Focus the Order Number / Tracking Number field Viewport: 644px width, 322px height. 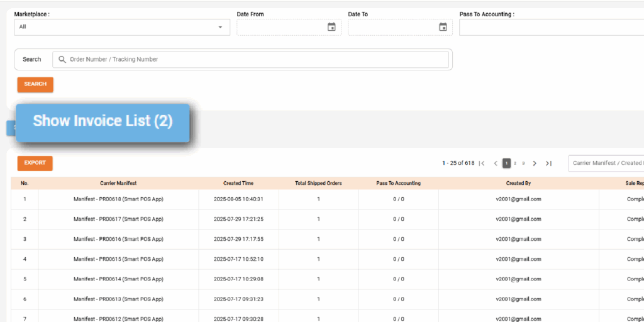point(250,60)
